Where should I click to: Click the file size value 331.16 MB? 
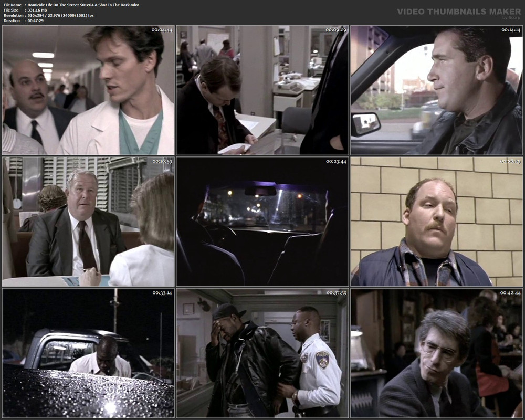coord(37,10)
